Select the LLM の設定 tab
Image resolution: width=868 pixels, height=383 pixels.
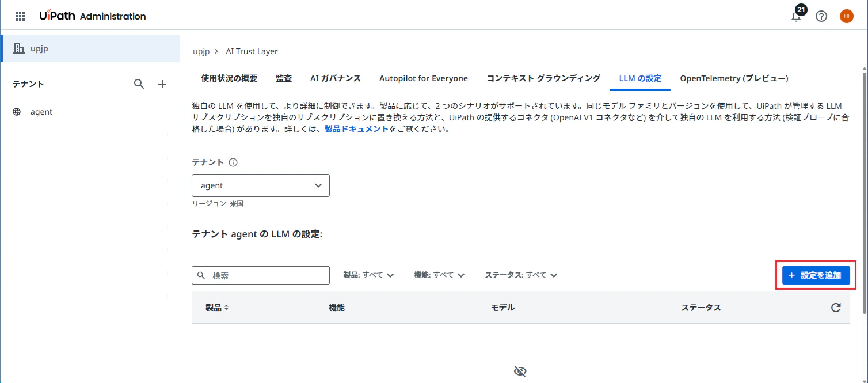tap(640, 78)
